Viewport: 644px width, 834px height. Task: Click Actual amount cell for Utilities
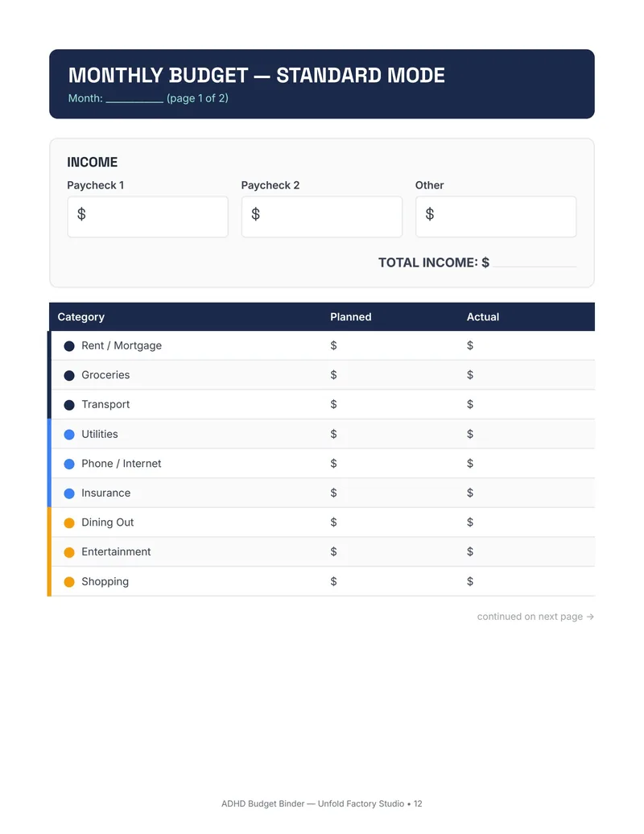click(x=527, y=434)
